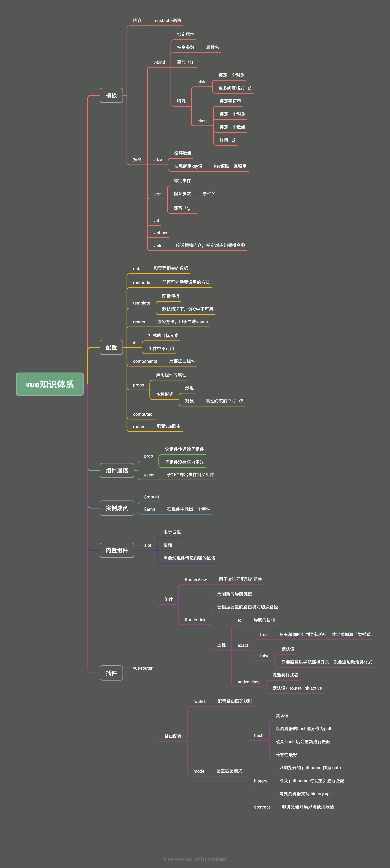The width and height of the screenshot is (390, 868).
Task: Click the template node
Action: point(142,303)
